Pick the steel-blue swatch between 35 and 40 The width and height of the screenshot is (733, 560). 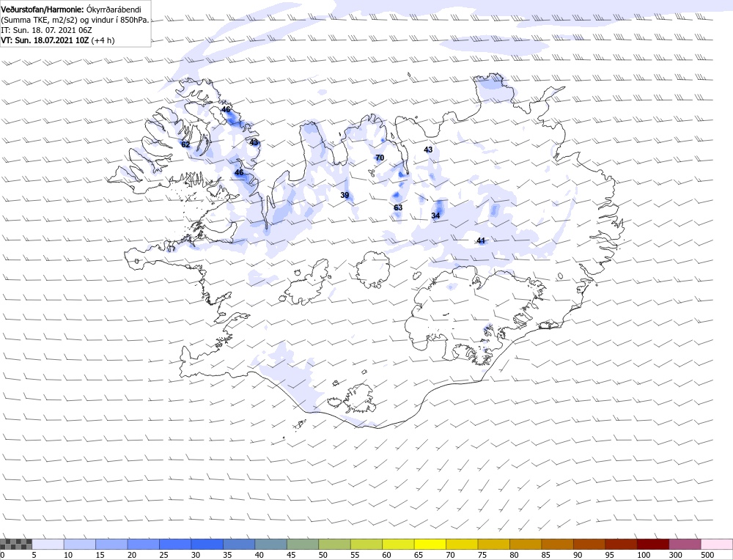click(239, 544)
